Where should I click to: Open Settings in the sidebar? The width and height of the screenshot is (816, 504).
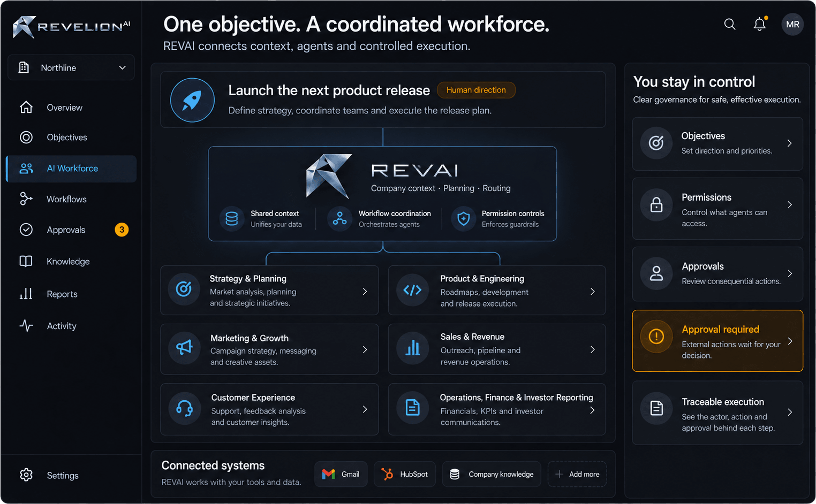[x=71, y=475]
